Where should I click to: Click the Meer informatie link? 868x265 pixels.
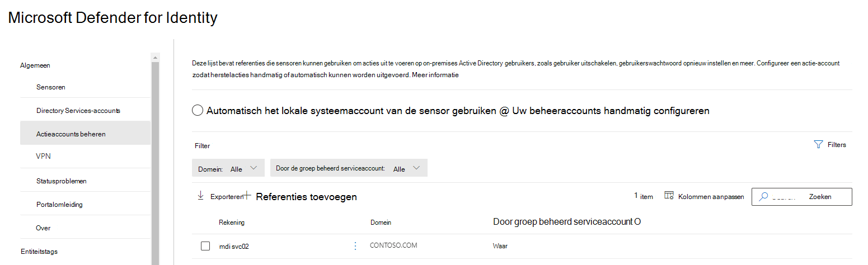pyautogui.click(x=435, y=75)
